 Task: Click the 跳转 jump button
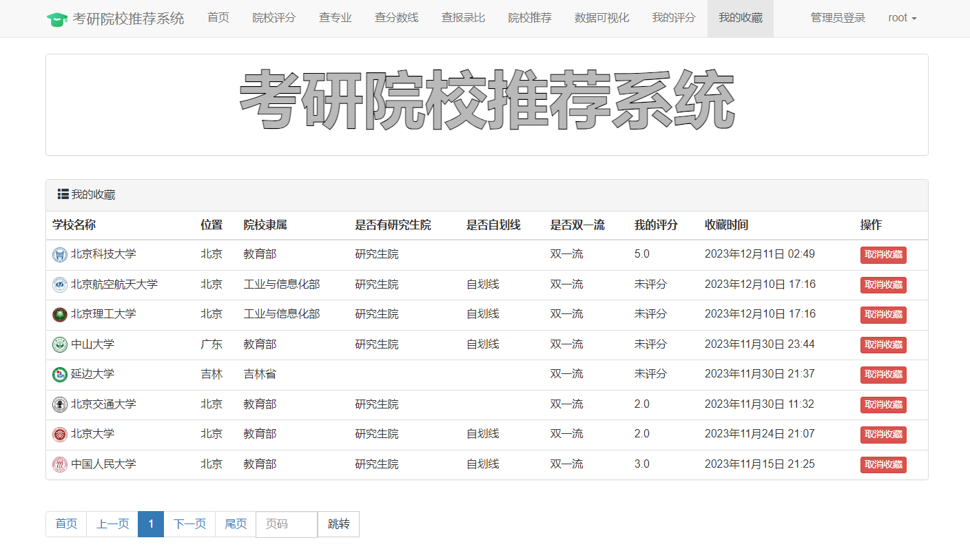click(x=338, y=524)
